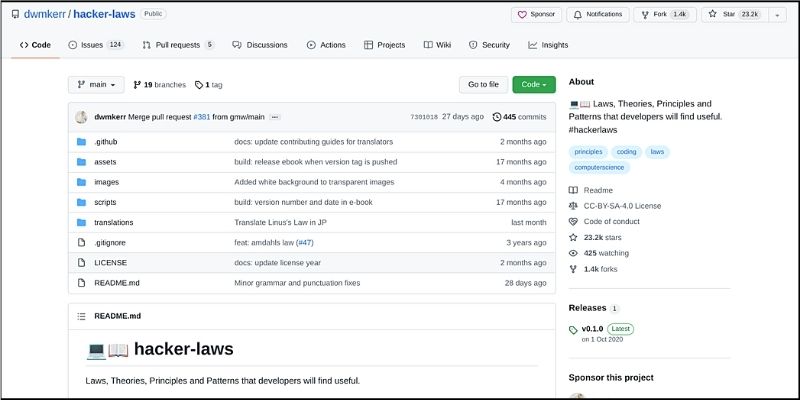This screenshot has width=800, height=400.
Task: Select the laws topic tag
Action: (x=657, y=152)
